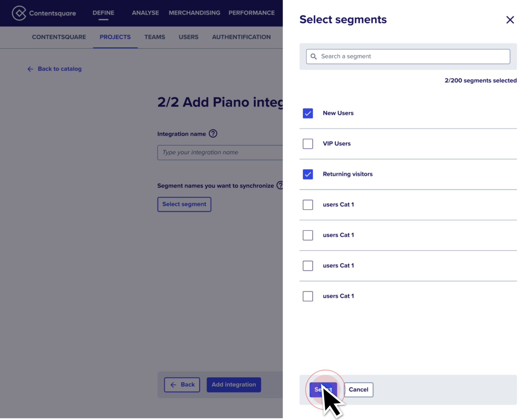Switch to the Users tab
Viewport: 522px width, 420px height.
click(x=188, y=37)
